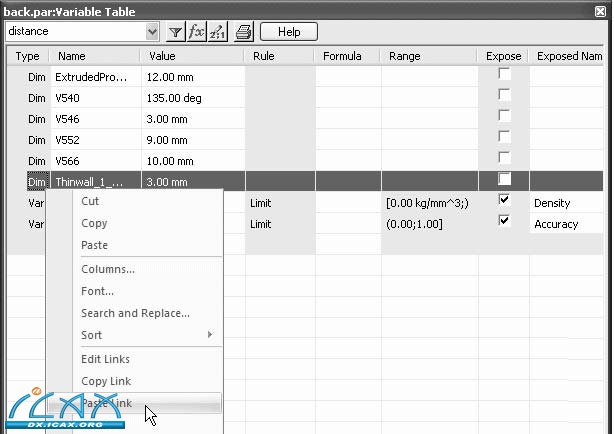The width and height of the screenshot is (614, 434).
Task: Click the (0.00;1.00] range cell
Action: pyautogui.click(x=430, y=224)
